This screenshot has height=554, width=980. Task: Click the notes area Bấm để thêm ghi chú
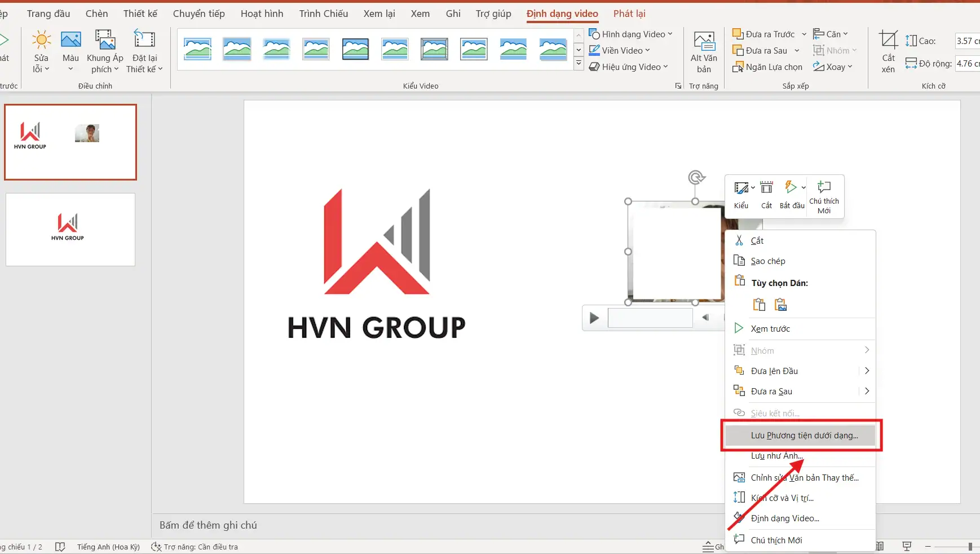click(x=208, y=525)
